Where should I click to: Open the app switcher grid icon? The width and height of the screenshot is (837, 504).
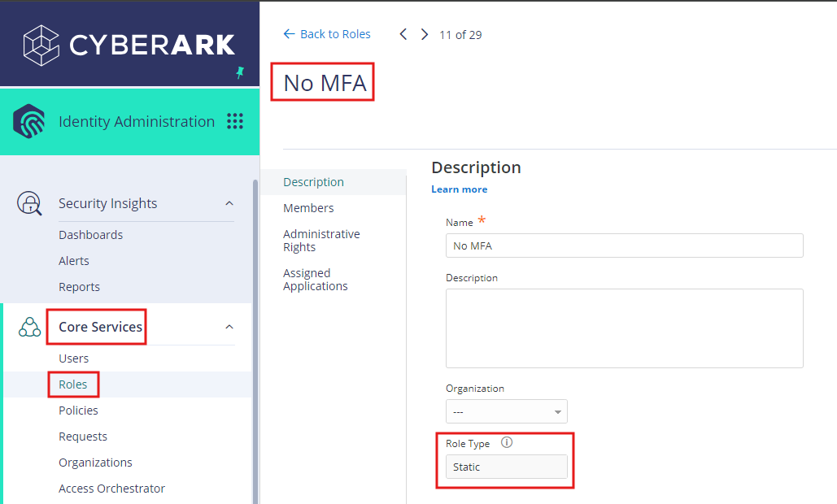pos(235,121)
